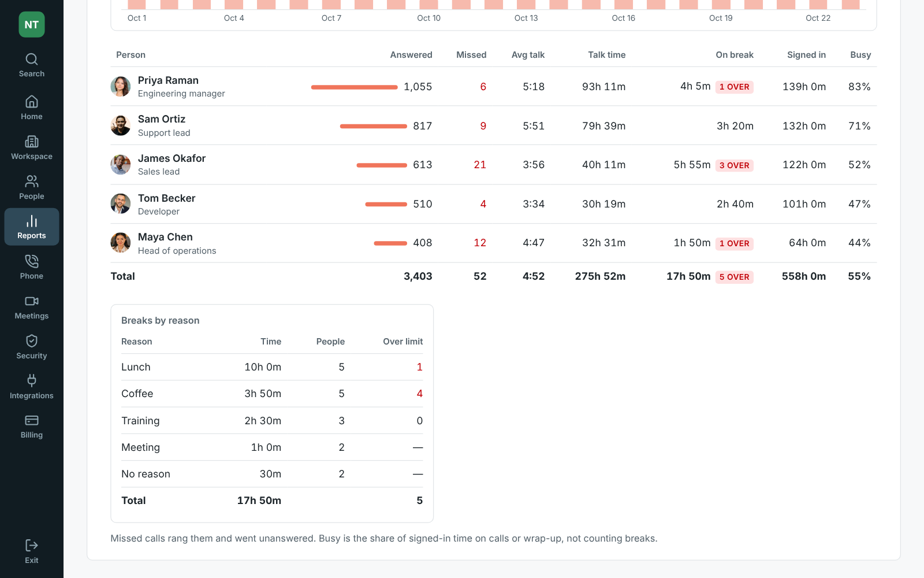This screenshot has width=924, height=578.
Task: Click the Person column header
Action: pyautogui.click(x=131, y=55)
